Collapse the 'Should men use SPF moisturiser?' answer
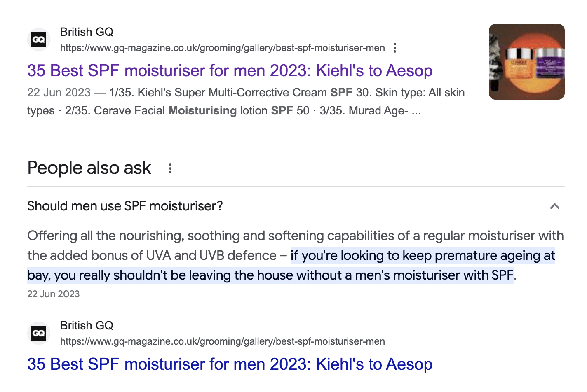587x392 pixels. point(555,206)
